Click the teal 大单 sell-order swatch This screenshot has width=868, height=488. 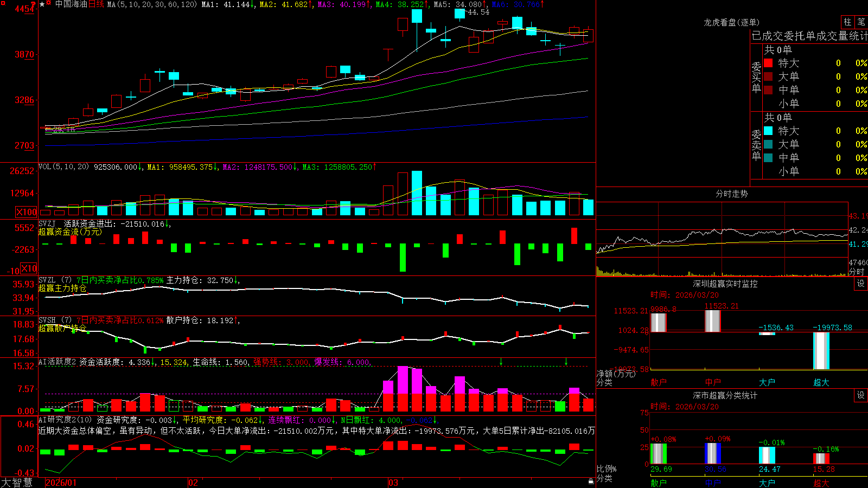click(768, 144)
